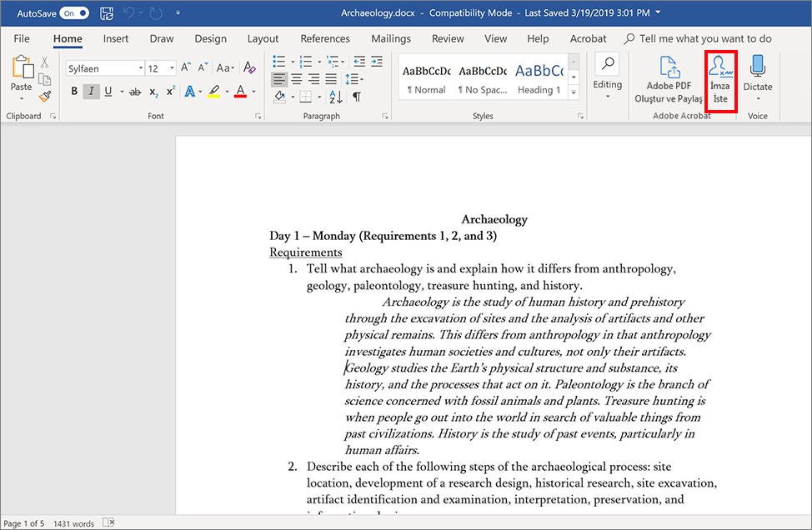Center align the paragraph

point(297,79)
